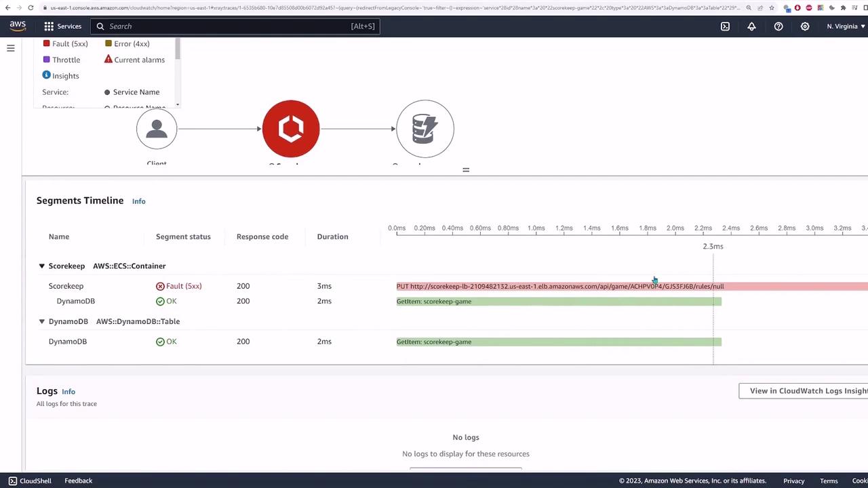Click the Error (4xx) legend swatch
The width and height of the screenshot is (868, 488).
(108, 43)
